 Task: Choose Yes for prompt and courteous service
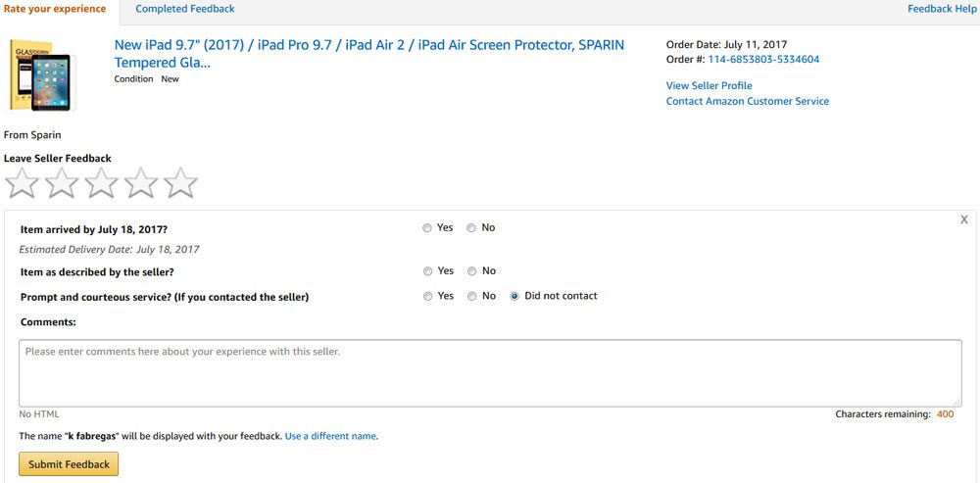coord(427,296)
